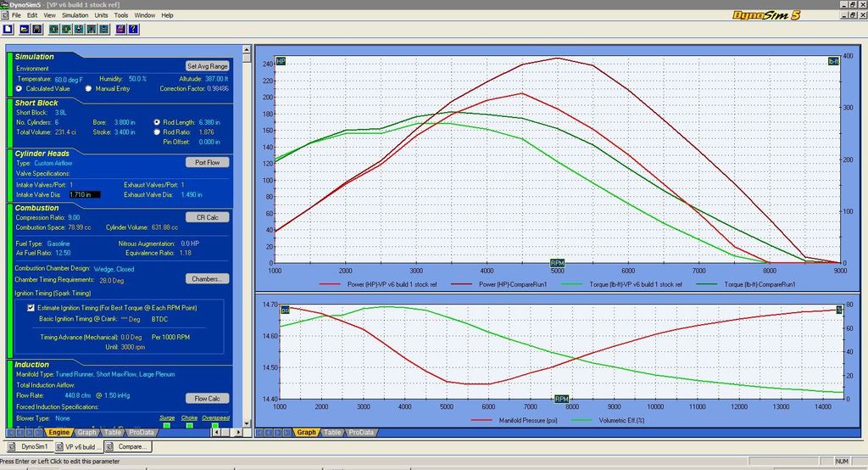Click the Air Fuel Ratio value 12.50
The image size is (868, 470).
pos(63,253)
